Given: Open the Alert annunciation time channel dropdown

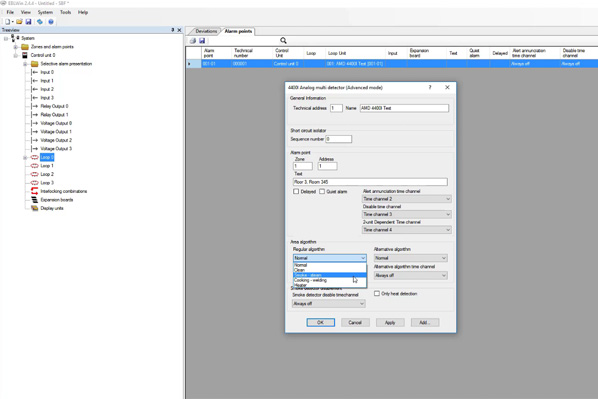Looking at the screenshot, I should click(407, 199).
